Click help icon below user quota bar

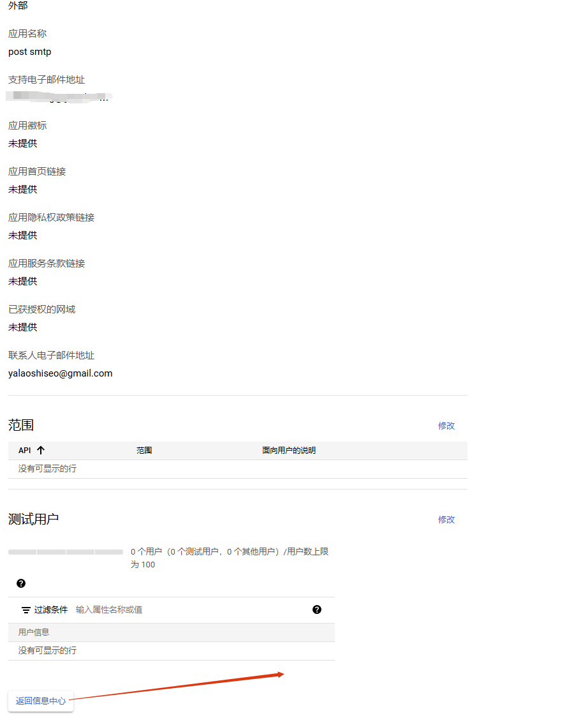pyautogui.click(x=21, y=583)
